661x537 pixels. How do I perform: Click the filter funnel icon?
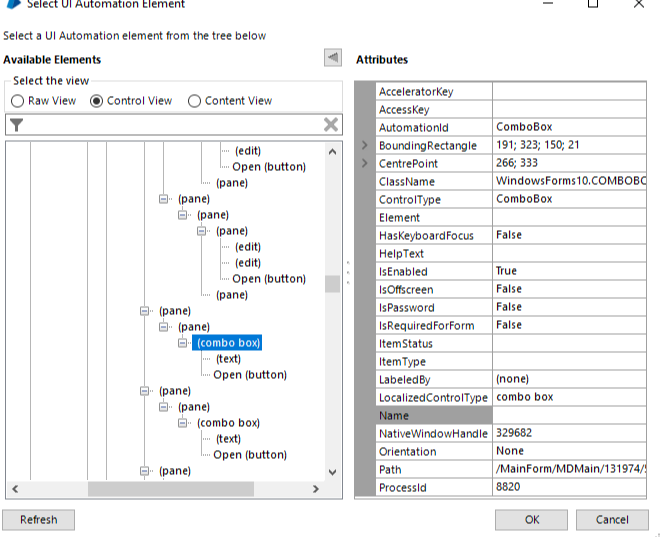coord(17,125)
